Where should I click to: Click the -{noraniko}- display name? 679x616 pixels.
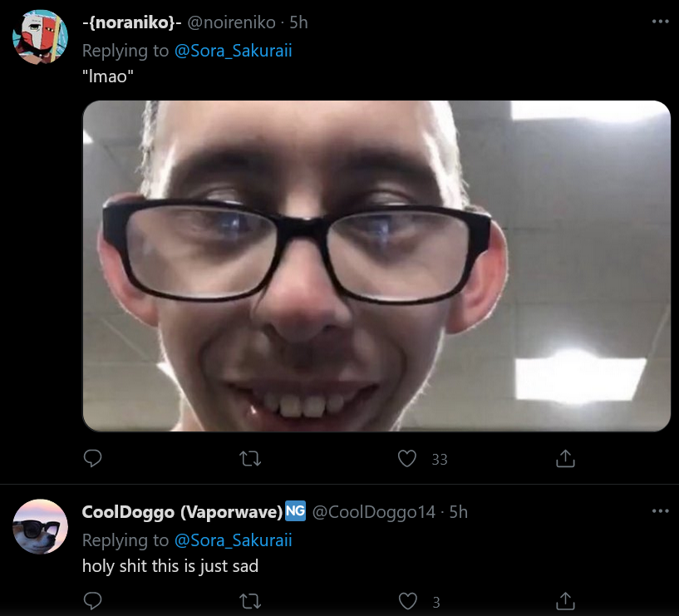coord(132,22)
